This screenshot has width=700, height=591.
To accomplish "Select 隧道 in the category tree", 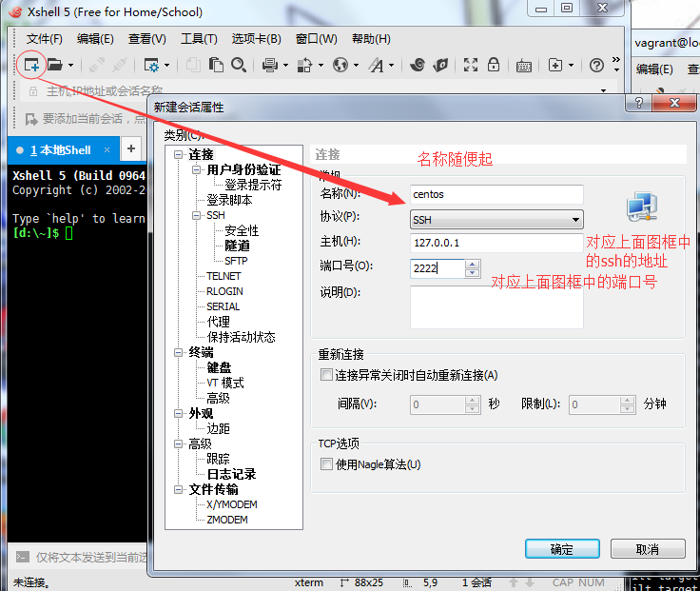I will [x=237, y=246].
